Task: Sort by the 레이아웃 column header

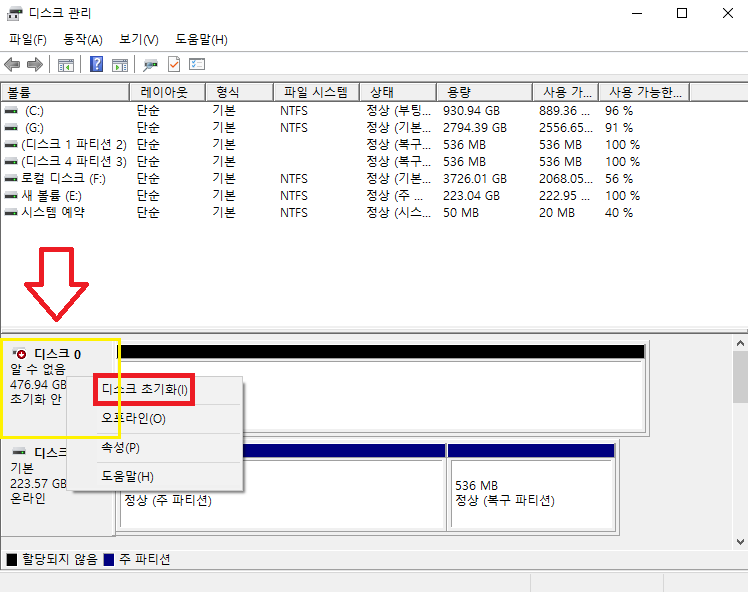Action: point(167,92)
